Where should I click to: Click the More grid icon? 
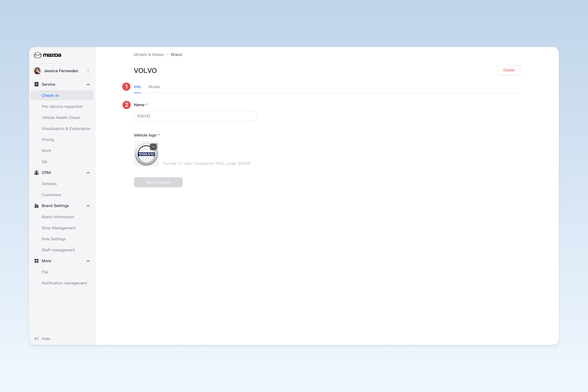[x=36, y=261]
